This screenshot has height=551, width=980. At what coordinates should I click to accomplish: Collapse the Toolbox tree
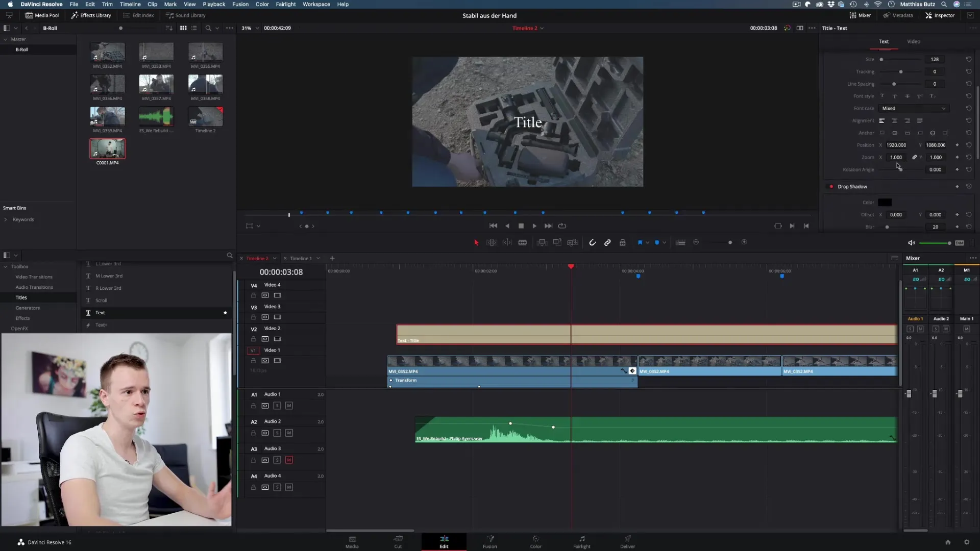click(x=6, y=267)
